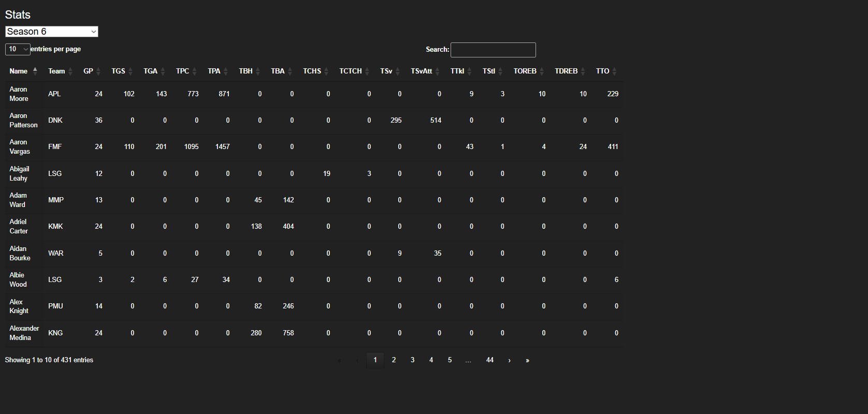Go to pagination page 4
This screenshot has width=868, height=414.
(431, 360)
